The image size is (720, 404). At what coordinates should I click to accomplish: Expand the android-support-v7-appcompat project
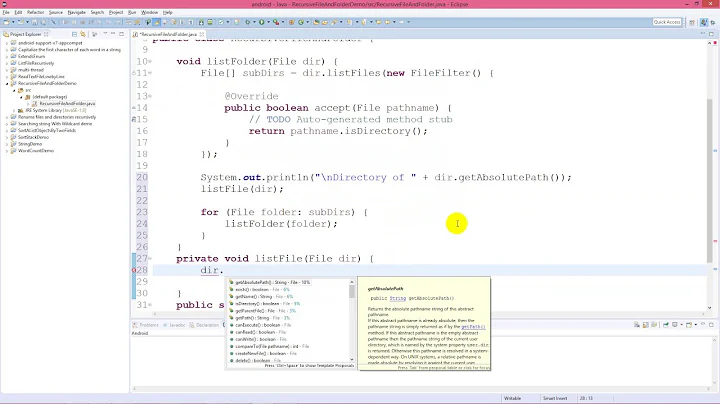[x=7, y=43]
